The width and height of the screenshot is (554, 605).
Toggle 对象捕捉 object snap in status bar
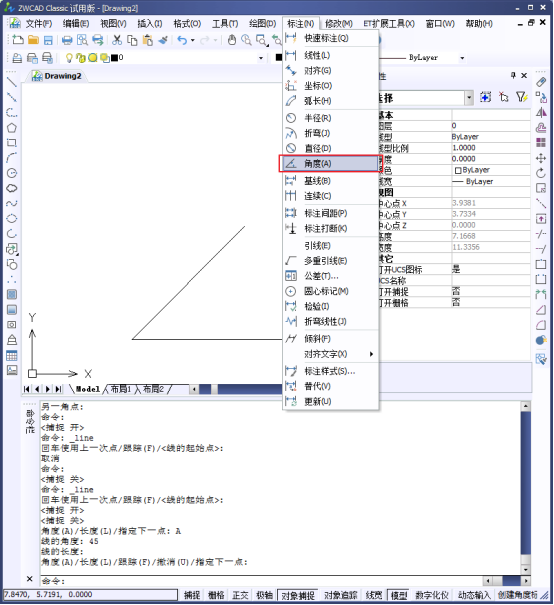pos(298,595)
